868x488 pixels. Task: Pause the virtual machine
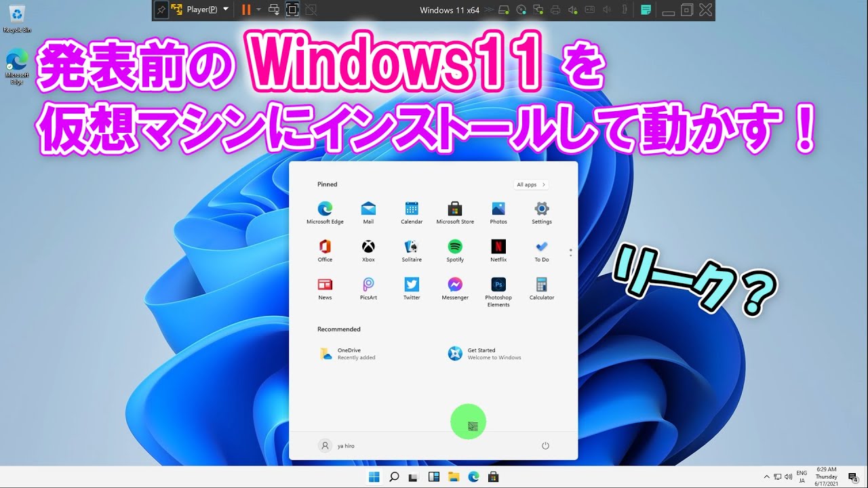point(245,9)
